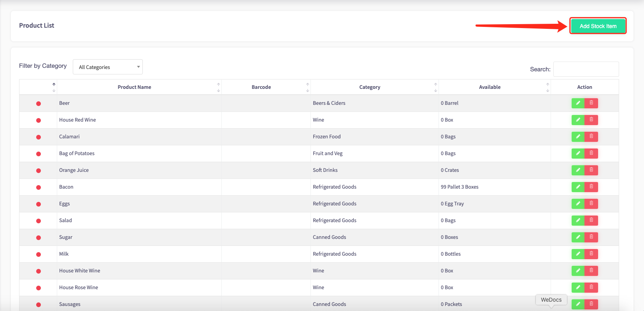The image size is (644, 311).
Task: Delete the Eggs product
Action: (x=591, y=203)
